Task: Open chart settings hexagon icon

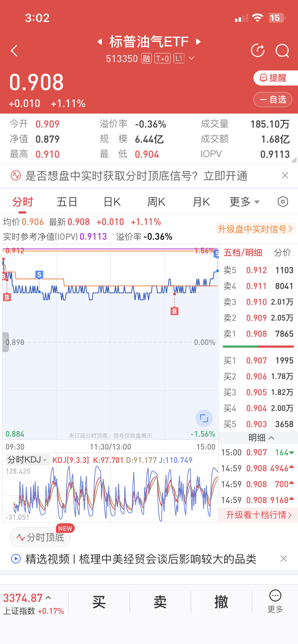Action: click(283, 202)
